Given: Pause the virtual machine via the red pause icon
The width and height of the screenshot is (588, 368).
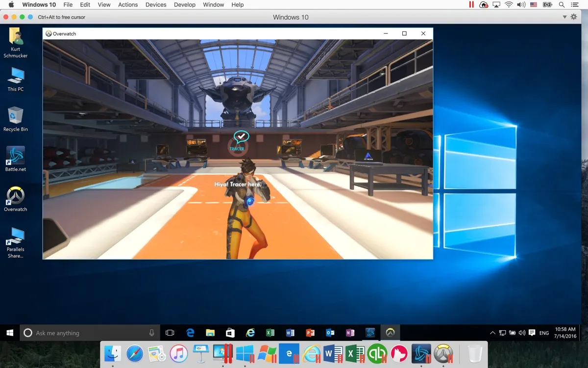Looking at the screenshot, I should pos(470,4).
